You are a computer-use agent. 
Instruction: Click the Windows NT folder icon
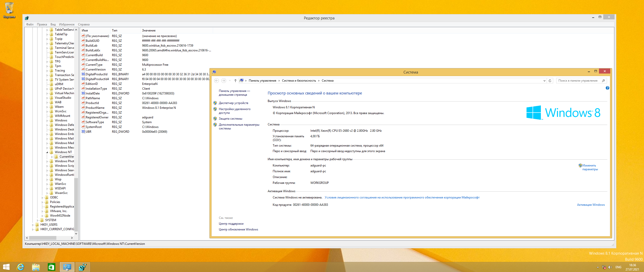[52, 152]
